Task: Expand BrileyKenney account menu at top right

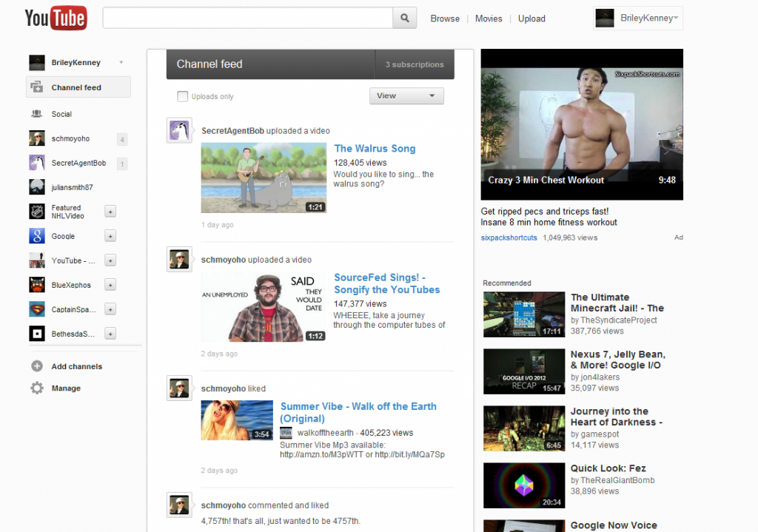Action: [x=675, y=18]
